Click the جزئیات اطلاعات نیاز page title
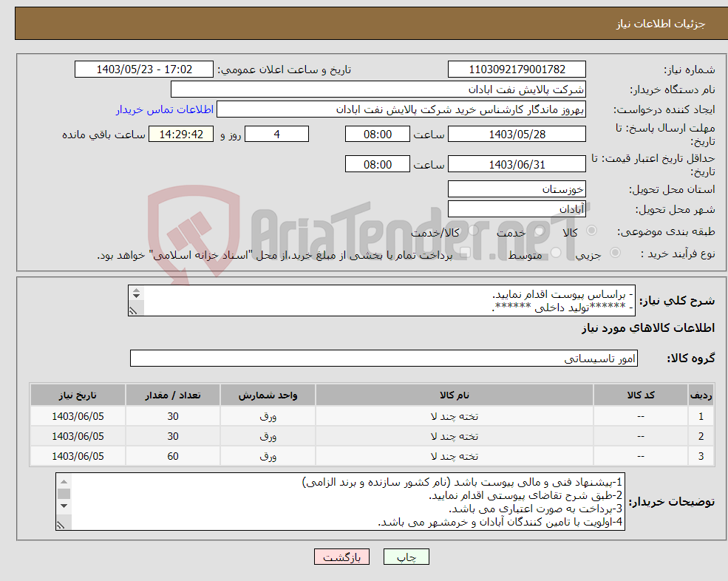728x581 pixels. point(661,24)
